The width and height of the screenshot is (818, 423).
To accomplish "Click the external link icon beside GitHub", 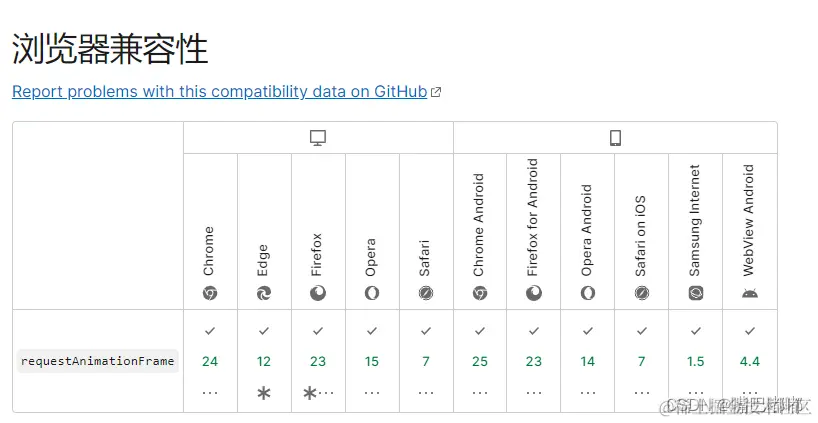I will coord(436,92).
